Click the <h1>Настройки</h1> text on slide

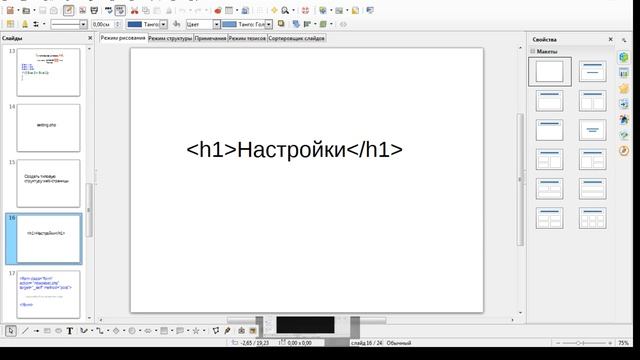pos(294,149)
